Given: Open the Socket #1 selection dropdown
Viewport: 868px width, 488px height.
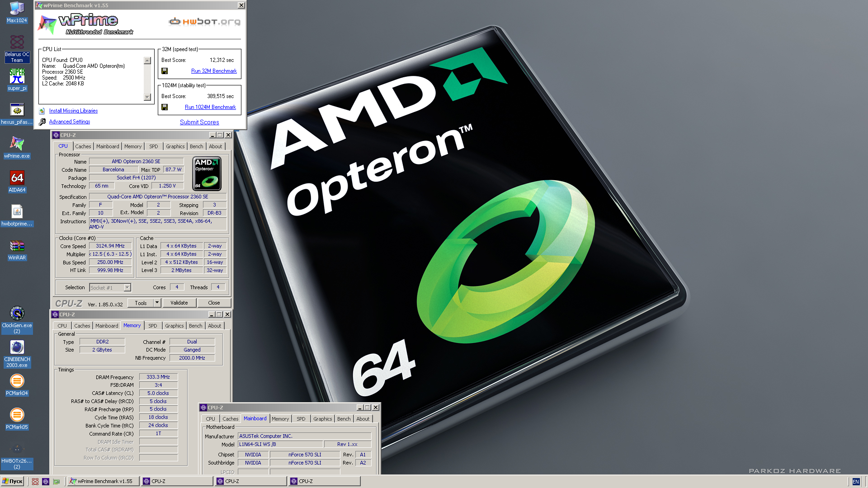Looking at the screenshot, I should [110, 287].
